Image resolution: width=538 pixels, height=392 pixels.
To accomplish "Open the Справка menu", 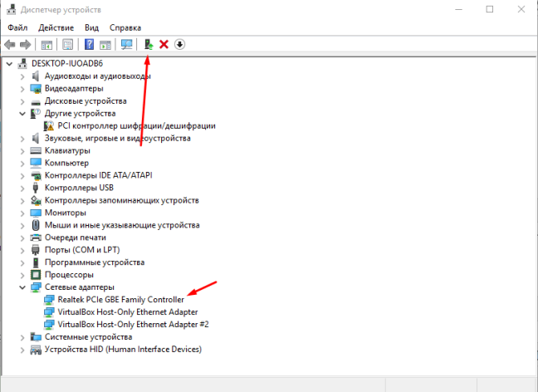I will point(125,27).
